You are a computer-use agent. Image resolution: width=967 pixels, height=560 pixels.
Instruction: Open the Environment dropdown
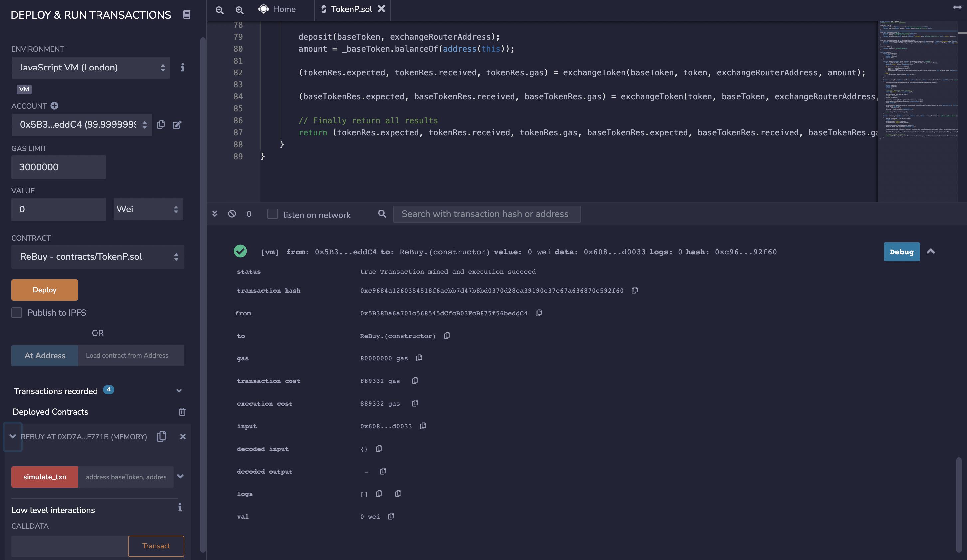click(91, 68)
